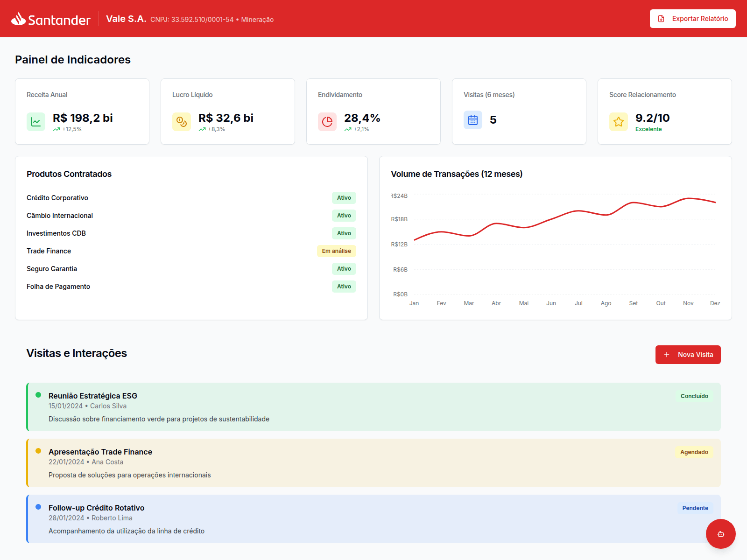747x560 pixels.
Task: Select the Câmbio Internacional product row
Action: pyautogui.click(x=191, y=216)
